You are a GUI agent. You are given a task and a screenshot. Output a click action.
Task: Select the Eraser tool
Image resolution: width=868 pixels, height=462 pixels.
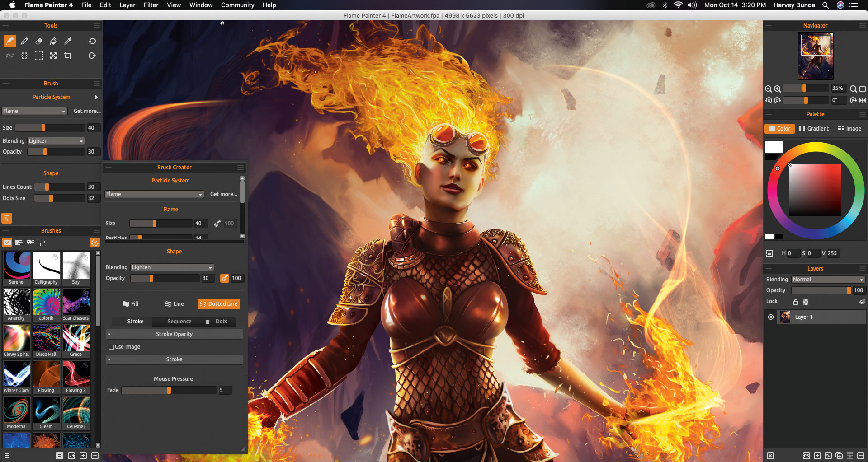39,41
